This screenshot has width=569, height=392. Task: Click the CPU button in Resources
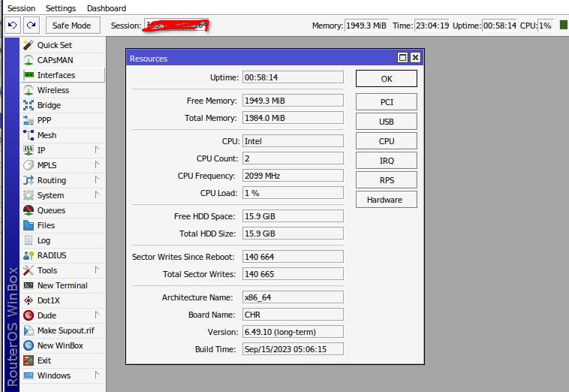coord(387,141)
